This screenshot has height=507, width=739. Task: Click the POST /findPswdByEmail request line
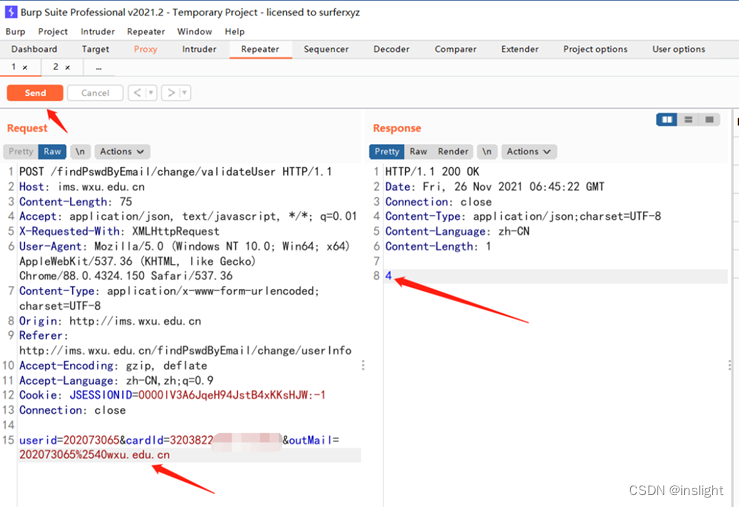[x=175, y=172]
